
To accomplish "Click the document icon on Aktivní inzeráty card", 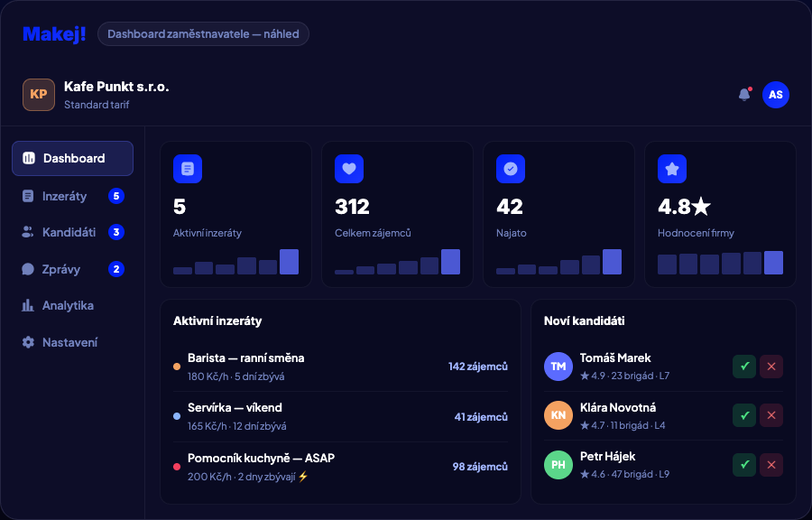I will (188, 169).
